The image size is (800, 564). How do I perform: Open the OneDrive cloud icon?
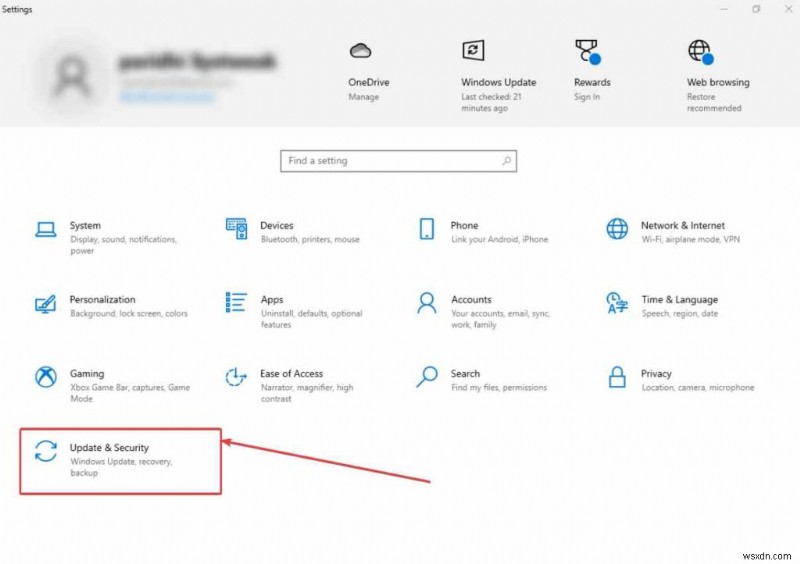pyautogui.click(x=360, y=51)
